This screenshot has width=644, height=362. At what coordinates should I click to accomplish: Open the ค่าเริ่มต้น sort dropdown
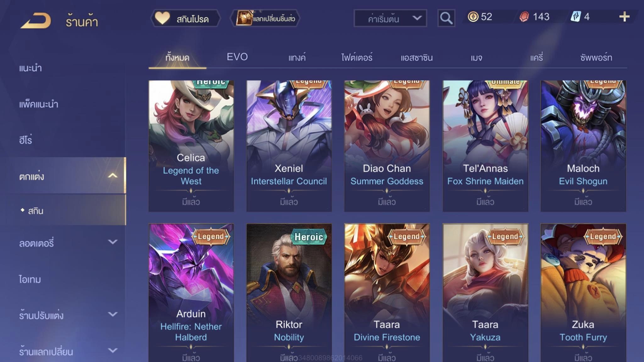click(x=390, y=18)
